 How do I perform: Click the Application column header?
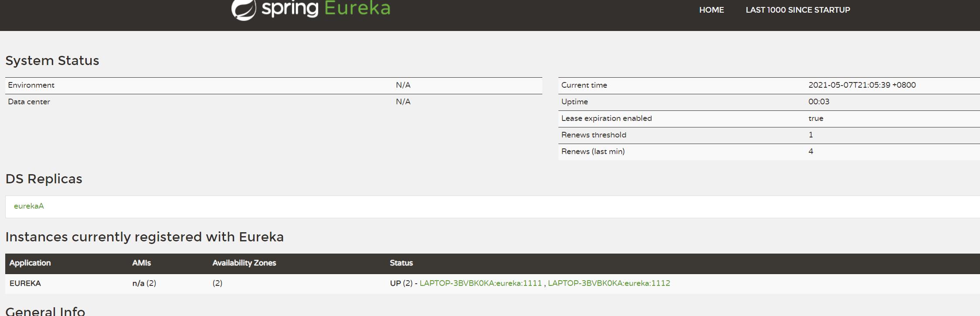coord(30,263)
